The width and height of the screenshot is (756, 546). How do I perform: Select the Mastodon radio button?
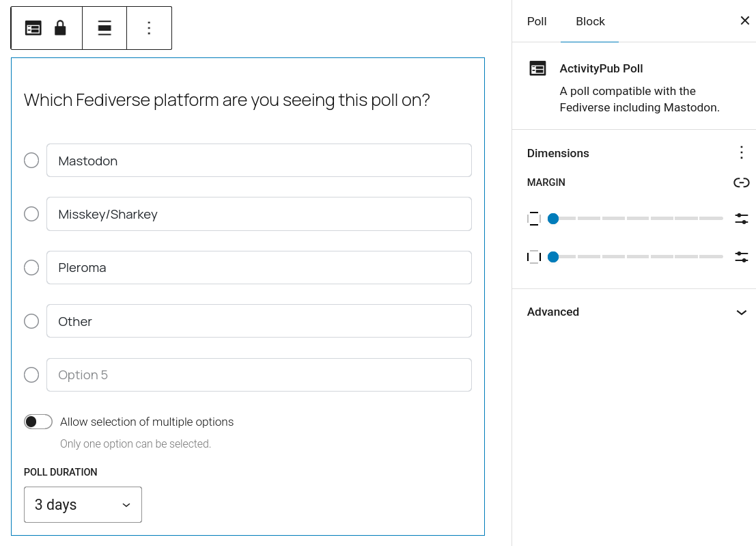pos(31,160)
